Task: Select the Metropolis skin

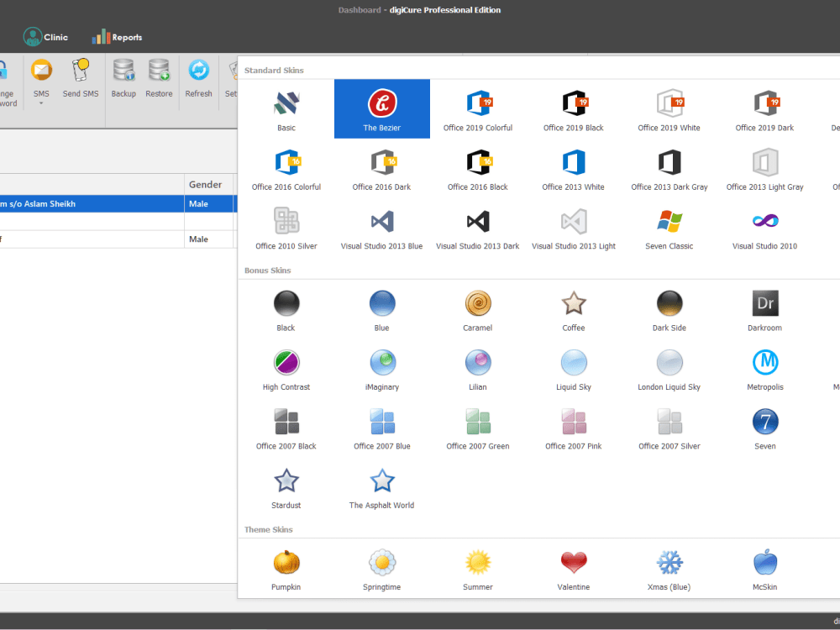Action: pyautogui.click(x=764, y=369)
